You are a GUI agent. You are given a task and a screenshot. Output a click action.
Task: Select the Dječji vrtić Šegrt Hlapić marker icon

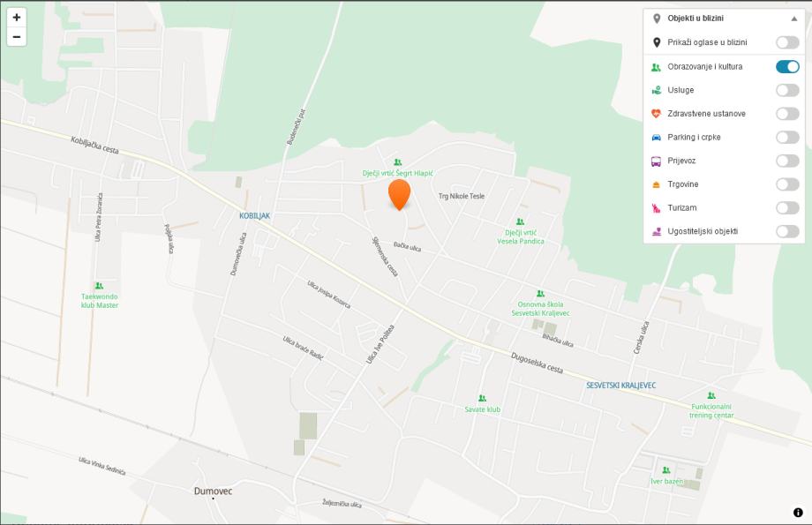(x=397, y=162)
